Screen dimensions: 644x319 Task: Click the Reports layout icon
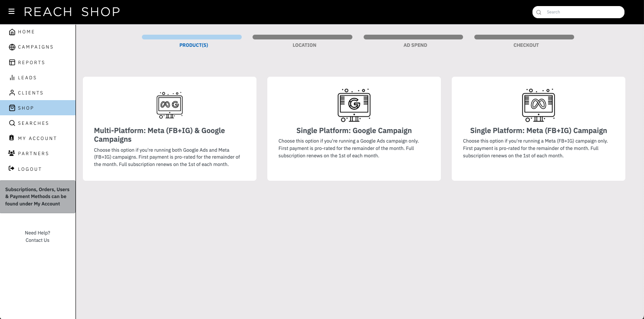tap(12, 62)
